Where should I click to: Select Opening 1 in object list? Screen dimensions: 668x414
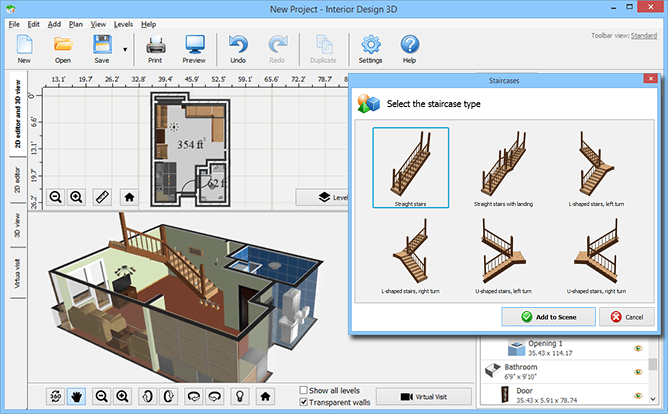click(564, 348)
